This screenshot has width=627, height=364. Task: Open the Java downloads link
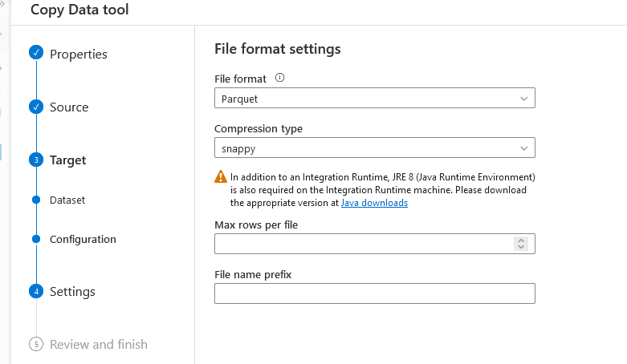374,204
